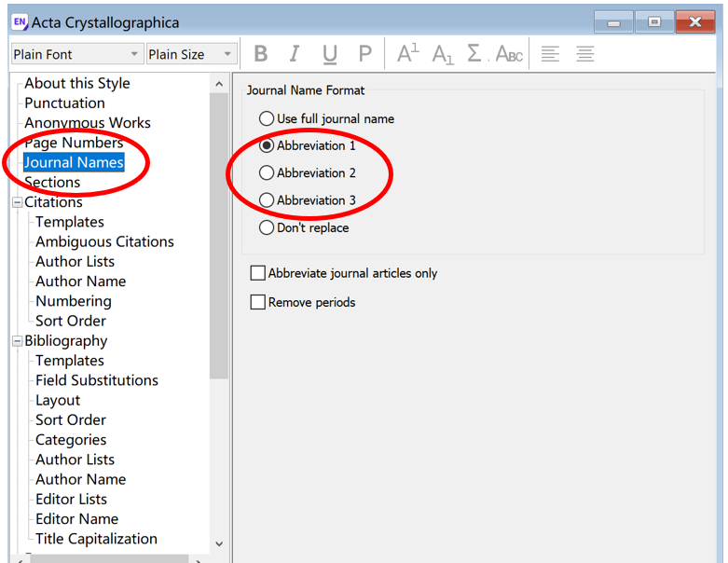The image size is (728, 563).
Task: Click the justify alignment button
Action: [585, 54]
